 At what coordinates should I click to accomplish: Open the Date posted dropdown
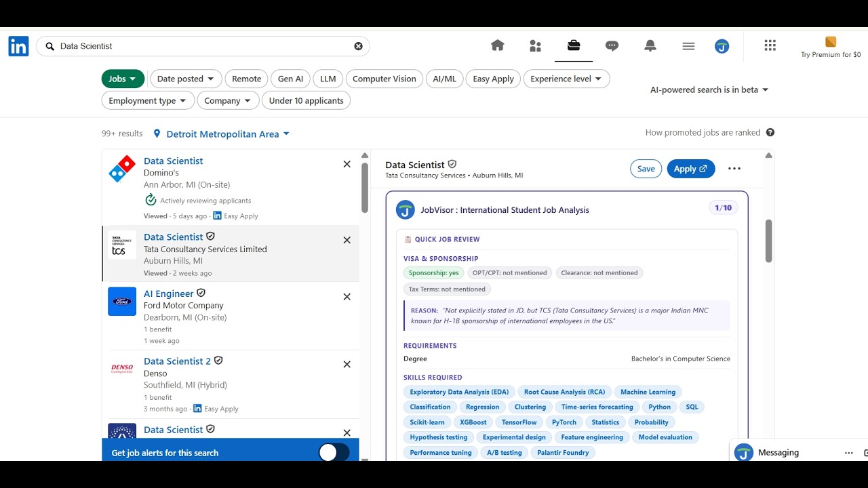click(186, 79)
